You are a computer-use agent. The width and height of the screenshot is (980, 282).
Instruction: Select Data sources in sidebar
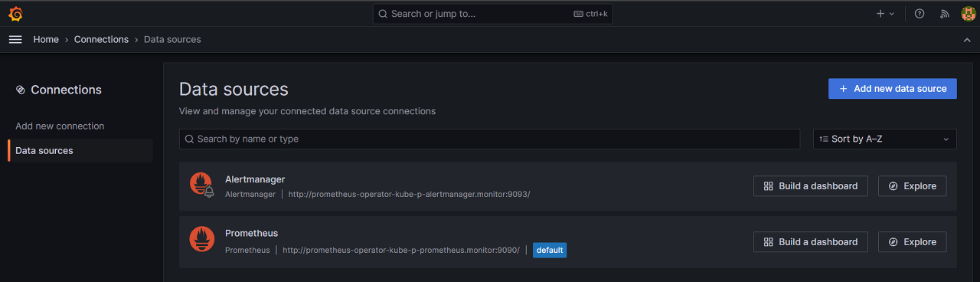click(44, 150)
